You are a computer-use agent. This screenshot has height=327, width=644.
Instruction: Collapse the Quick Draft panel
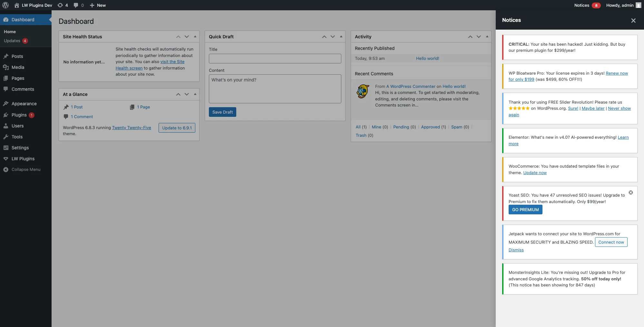341,36
